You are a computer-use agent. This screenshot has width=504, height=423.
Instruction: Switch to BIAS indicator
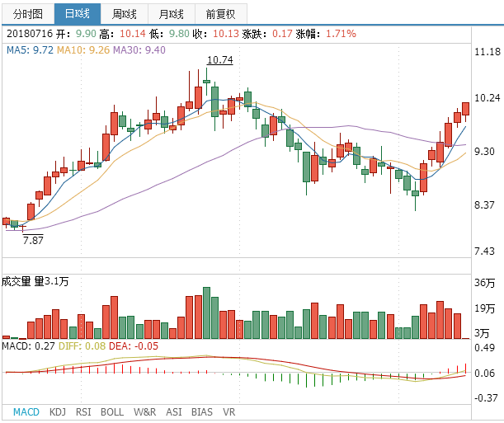click(x=202, y=411)
